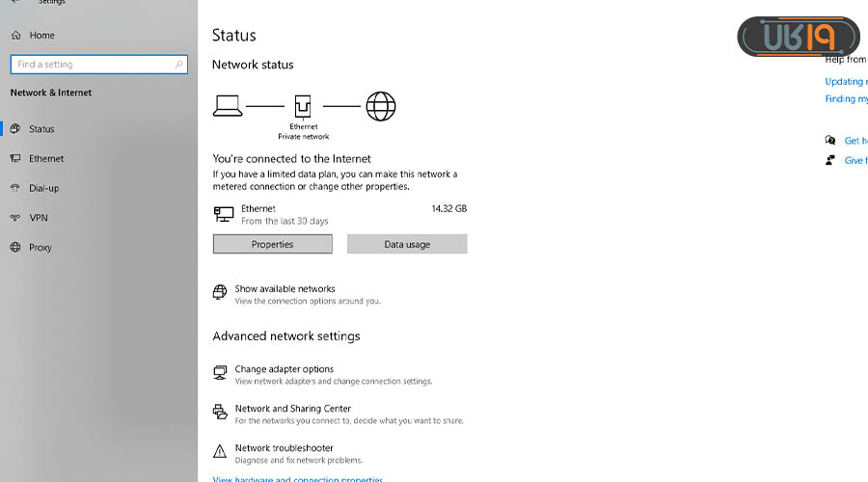Click the Network troubleshooter warning icon

pyautogui.click(x=219, y=451)
